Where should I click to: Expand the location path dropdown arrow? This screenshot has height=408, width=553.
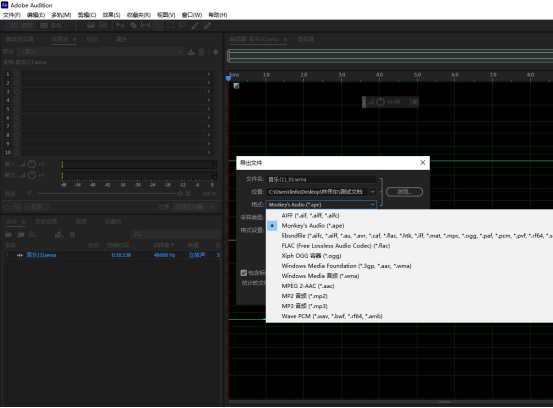point(372,192)
